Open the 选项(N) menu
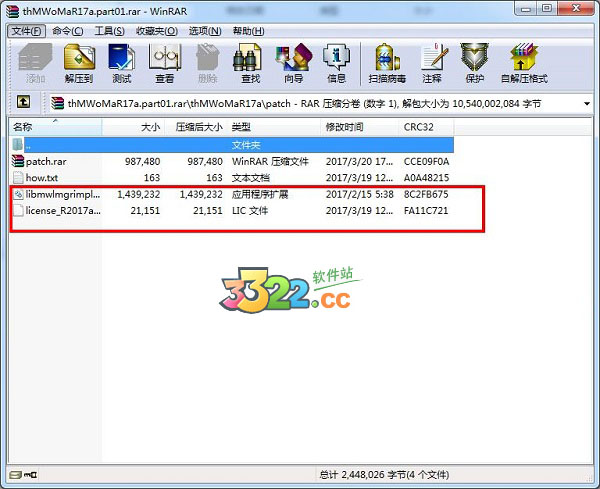Image resolution: width=600 pixels, height=489 pixels. (205, 31)
